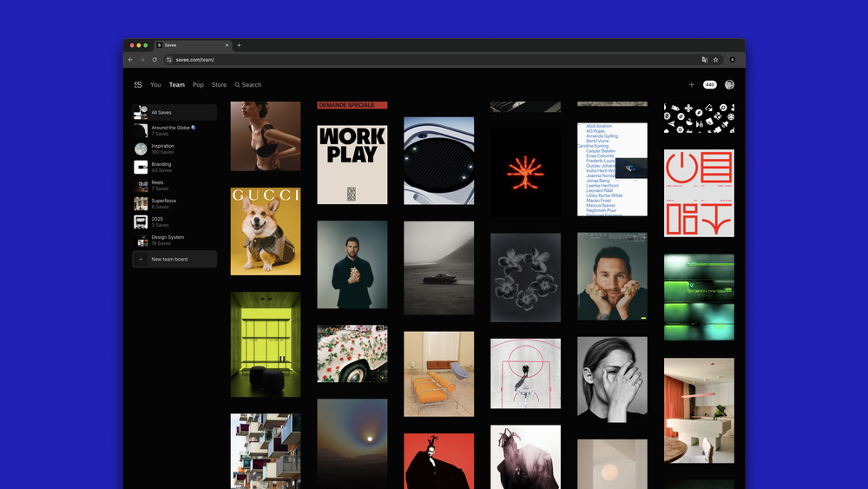868x489 pixels.
Task: Create a New team board
Action: [x=174, y=260]
